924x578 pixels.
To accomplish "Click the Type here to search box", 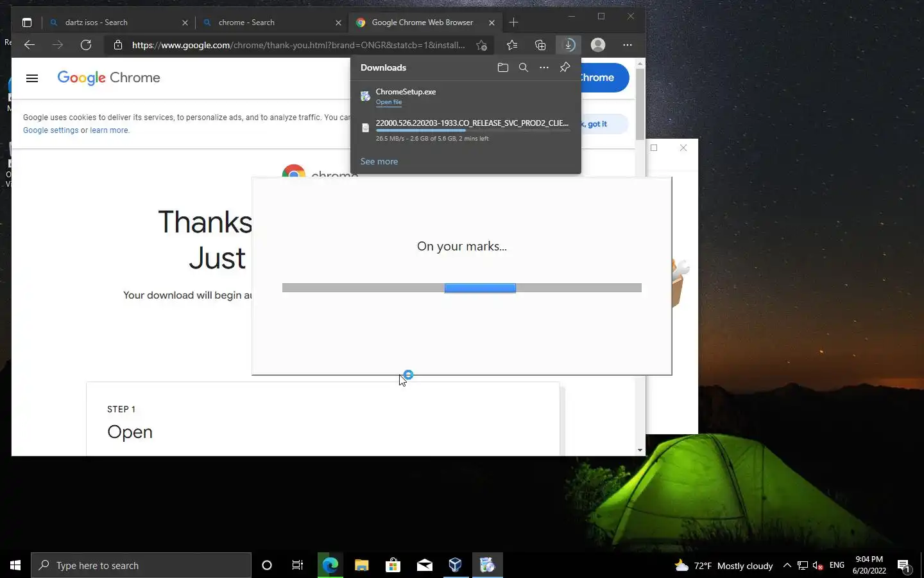I will pos(141,565).
